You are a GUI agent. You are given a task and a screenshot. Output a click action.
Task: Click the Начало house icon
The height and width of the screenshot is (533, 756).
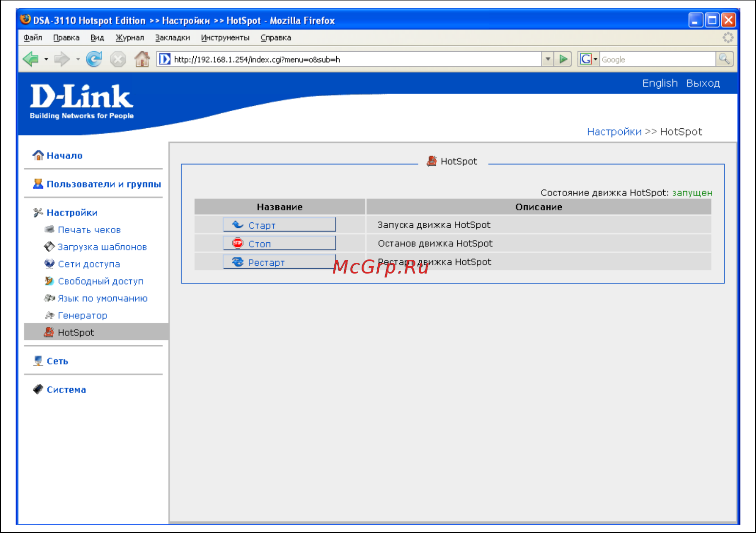click(x=38, y=156)
